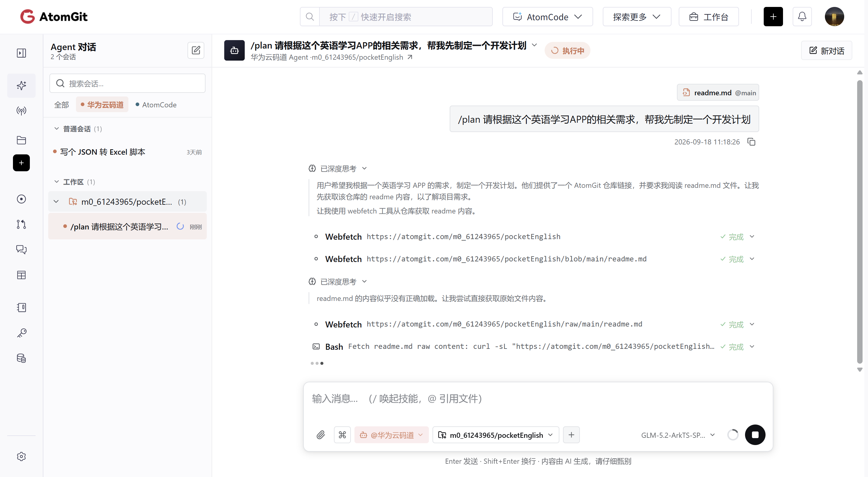This screenshot has height=477, width=868.
Task: Open the settings gear icon
Action: click(21, 456)
